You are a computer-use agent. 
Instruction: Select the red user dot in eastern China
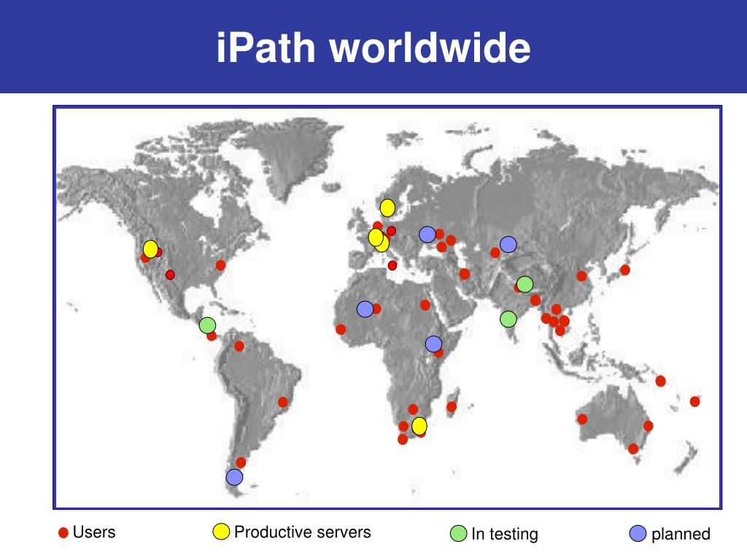pos(581,276)
